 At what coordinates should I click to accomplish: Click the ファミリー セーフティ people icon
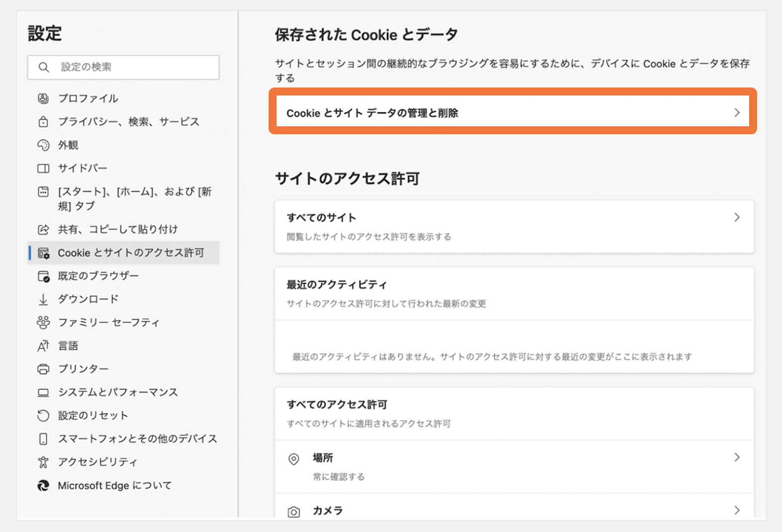pyautogui.click(x=43, y=323)
